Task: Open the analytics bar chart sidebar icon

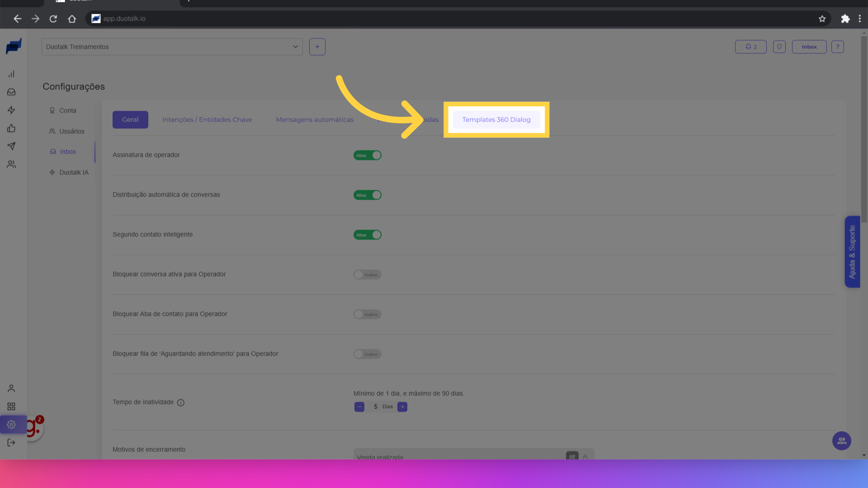Action: click(x=11, y=74)
